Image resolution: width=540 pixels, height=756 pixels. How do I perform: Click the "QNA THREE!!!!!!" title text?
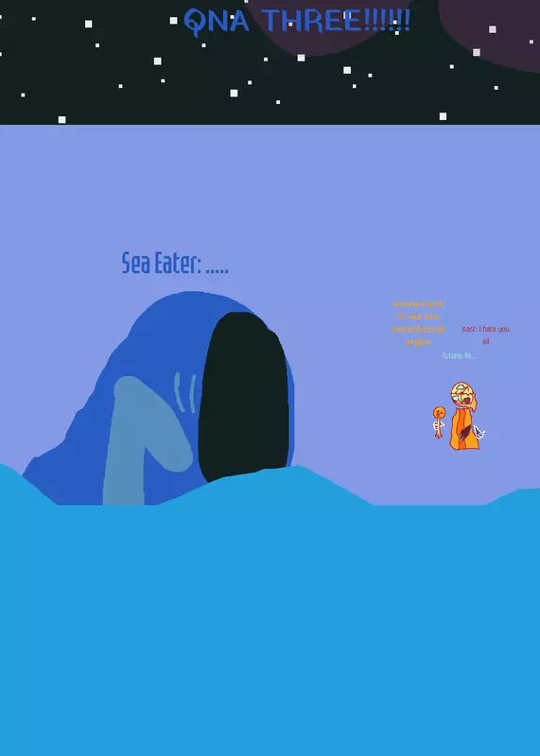(297, 22)
